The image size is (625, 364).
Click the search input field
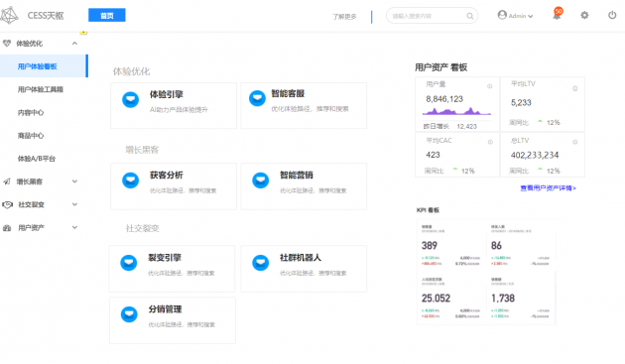(x=428, y=16)
